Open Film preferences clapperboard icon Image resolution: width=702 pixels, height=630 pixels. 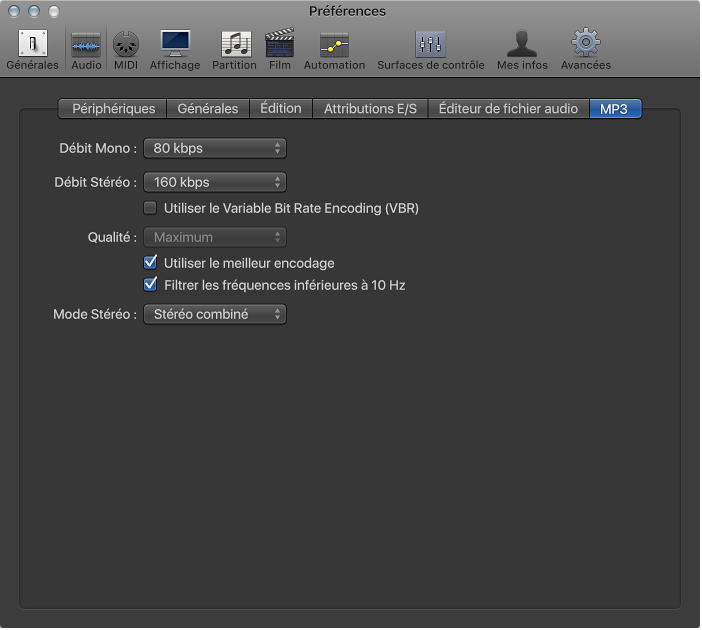[280, 43]
